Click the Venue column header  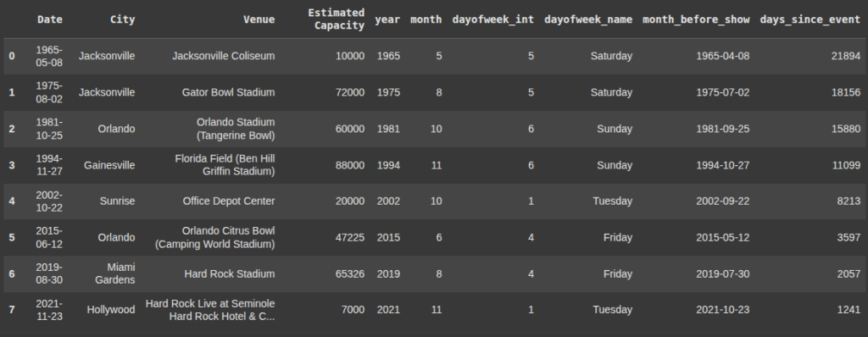tap(259, 19)
